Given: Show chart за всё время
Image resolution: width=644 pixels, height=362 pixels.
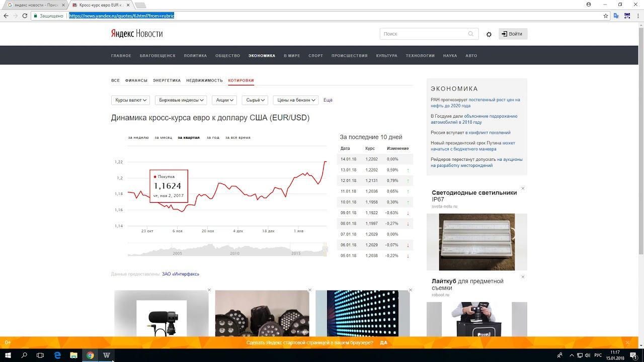Looking at the screenshot, I should point(237,137).
